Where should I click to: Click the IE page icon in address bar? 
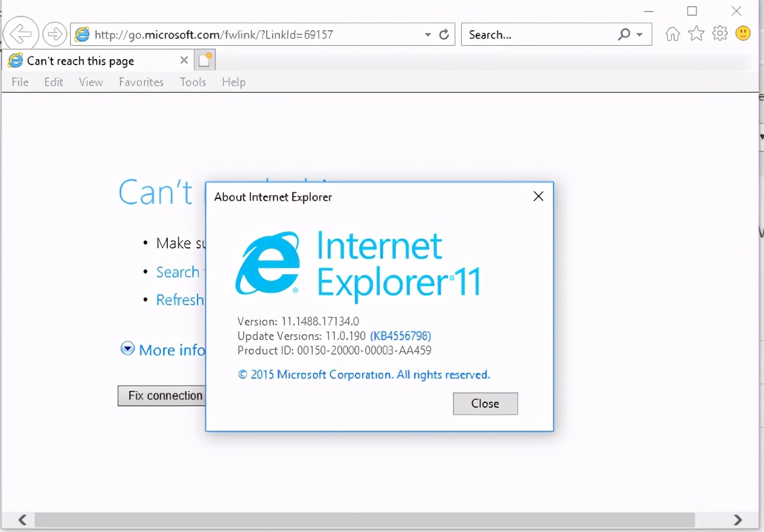(82, 34)
